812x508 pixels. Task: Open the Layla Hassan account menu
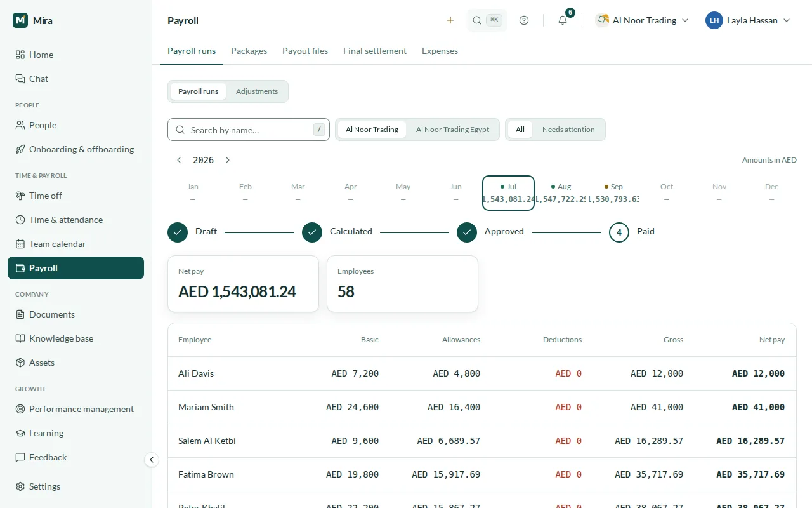click(x=748, y=20)
